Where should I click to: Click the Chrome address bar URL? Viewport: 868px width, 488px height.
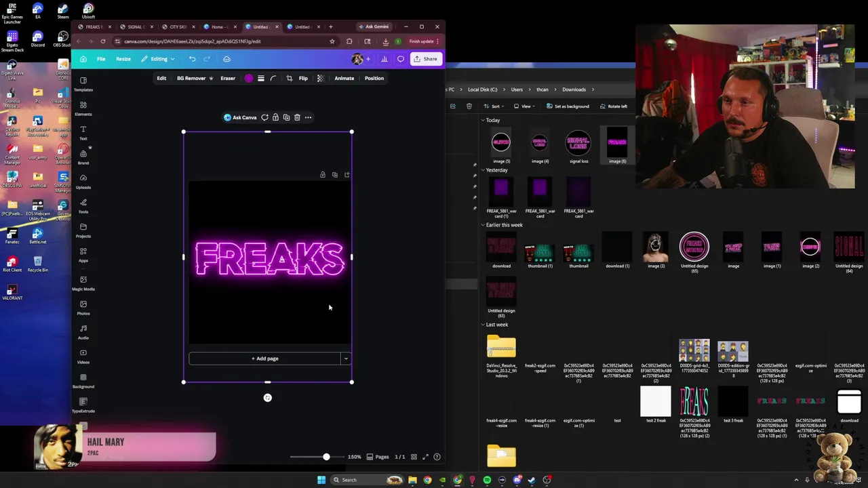click(193, 41)
